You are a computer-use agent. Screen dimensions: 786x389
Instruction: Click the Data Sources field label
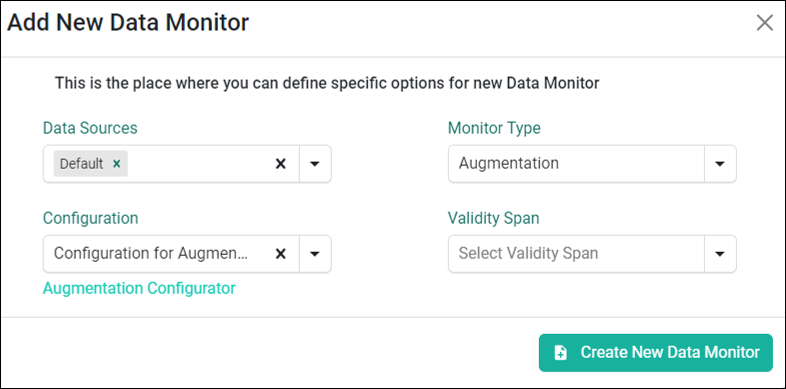pyautogui.click(x=90, y=128)
